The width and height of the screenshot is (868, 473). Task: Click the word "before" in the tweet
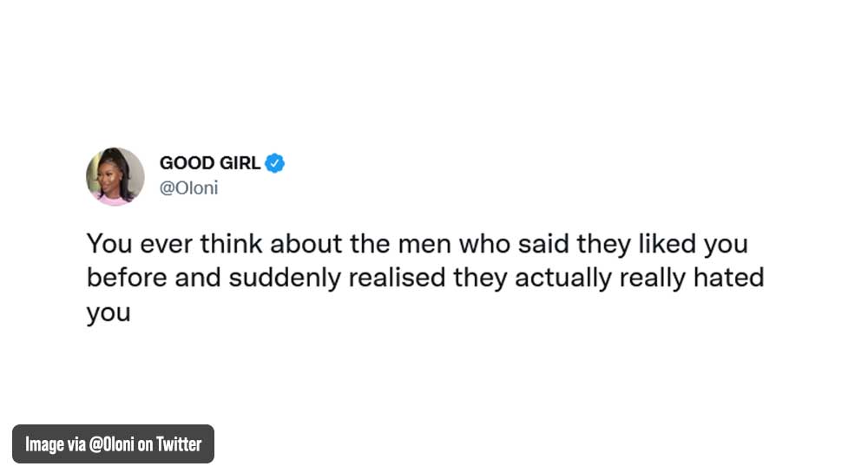point(124,279)
